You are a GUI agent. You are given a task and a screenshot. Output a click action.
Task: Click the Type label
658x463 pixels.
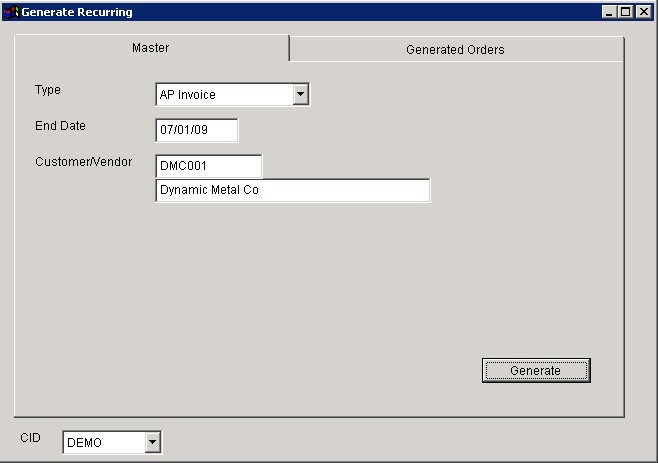[x=48, y=90]
